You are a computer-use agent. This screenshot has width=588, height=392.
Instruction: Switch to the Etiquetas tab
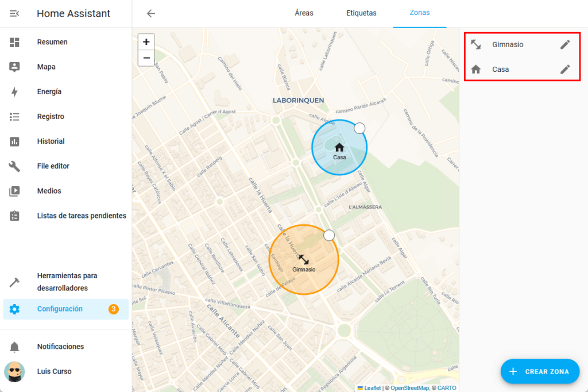[361, 13]
